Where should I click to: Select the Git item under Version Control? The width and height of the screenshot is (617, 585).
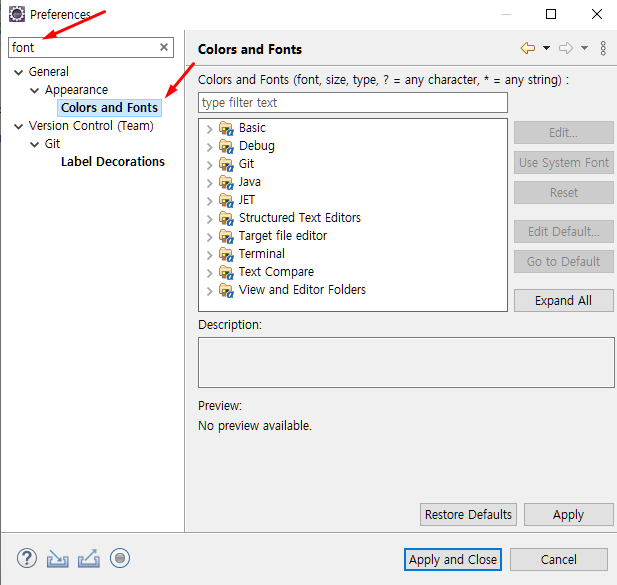(52, 144)
